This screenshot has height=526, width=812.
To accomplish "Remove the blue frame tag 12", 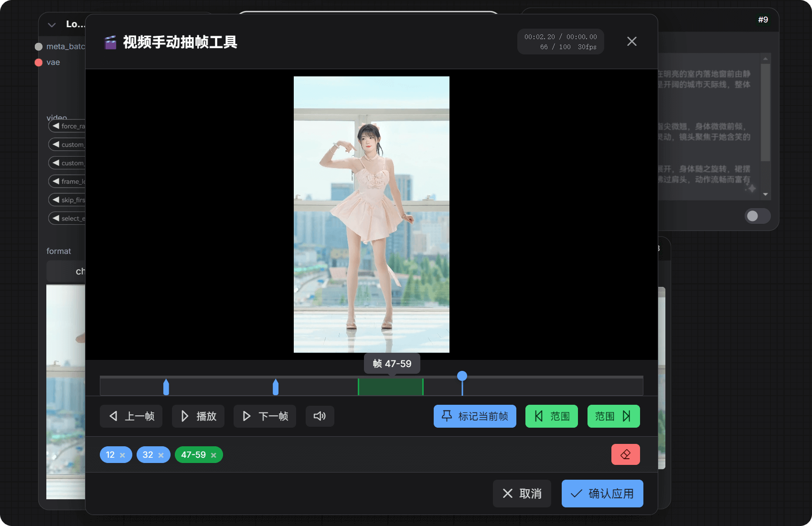I will coord(124,454).
